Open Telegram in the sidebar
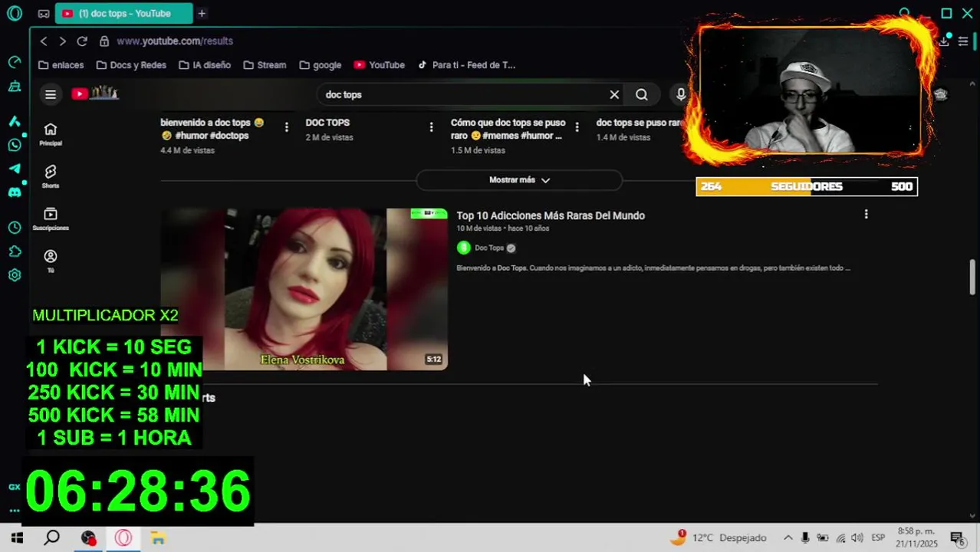This screenshot has width=980, height=552. 15,169
